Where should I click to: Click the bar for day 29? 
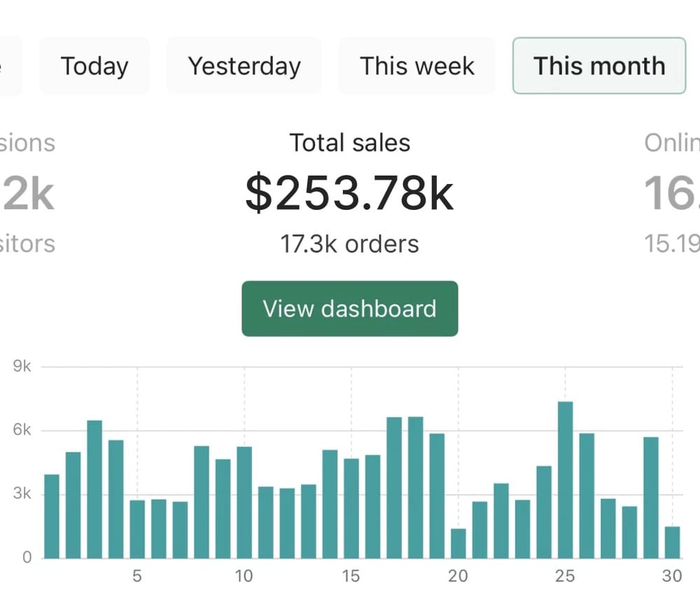(651, 497)
